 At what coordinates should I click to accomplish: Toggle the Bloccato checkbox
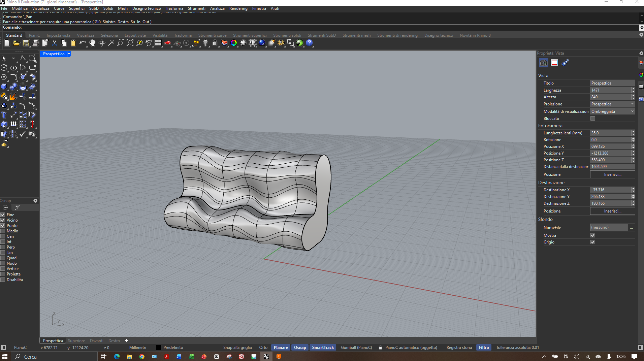click(592, 119)
